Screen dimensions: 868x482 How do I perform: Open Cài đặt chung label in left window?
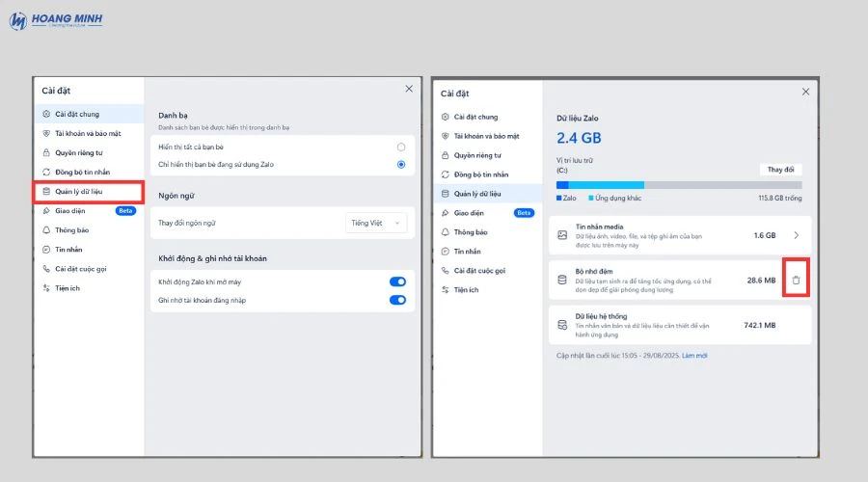coord(77,114)
